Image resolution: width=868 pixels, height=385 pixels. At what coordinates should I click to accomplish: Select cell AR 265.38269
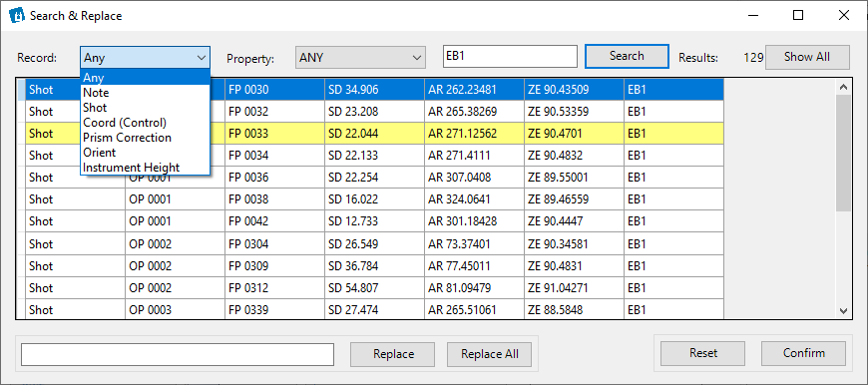point(475,111)
